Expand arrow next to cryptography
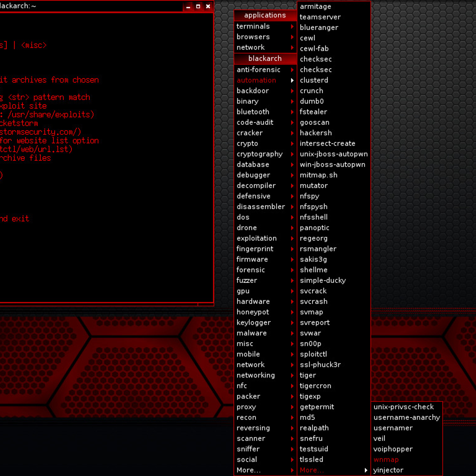 (292, 154)
